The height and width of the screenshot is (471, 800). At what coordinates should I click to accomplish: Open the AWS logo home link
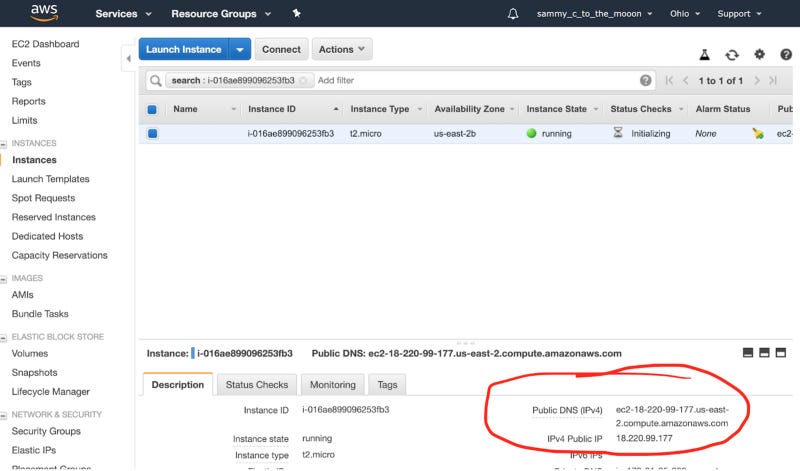pos(44,13)
